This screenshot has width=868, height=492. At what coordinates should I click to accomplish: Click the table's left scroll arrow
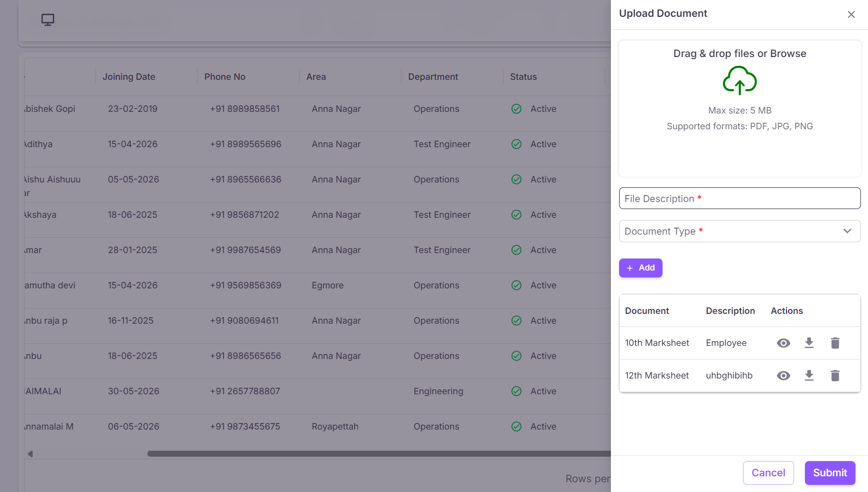point(30,454)
